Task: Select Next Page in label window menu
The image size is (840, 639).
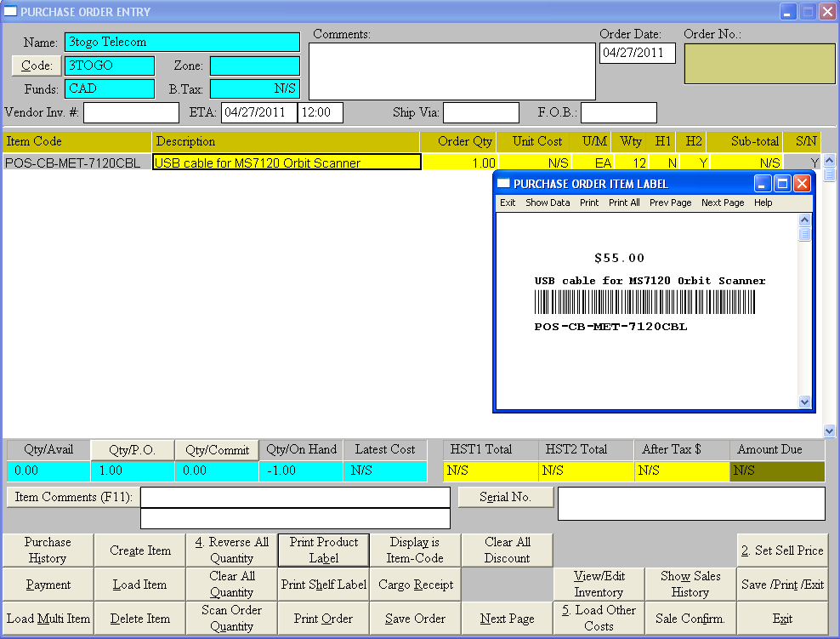Action: tap(722, 203)
